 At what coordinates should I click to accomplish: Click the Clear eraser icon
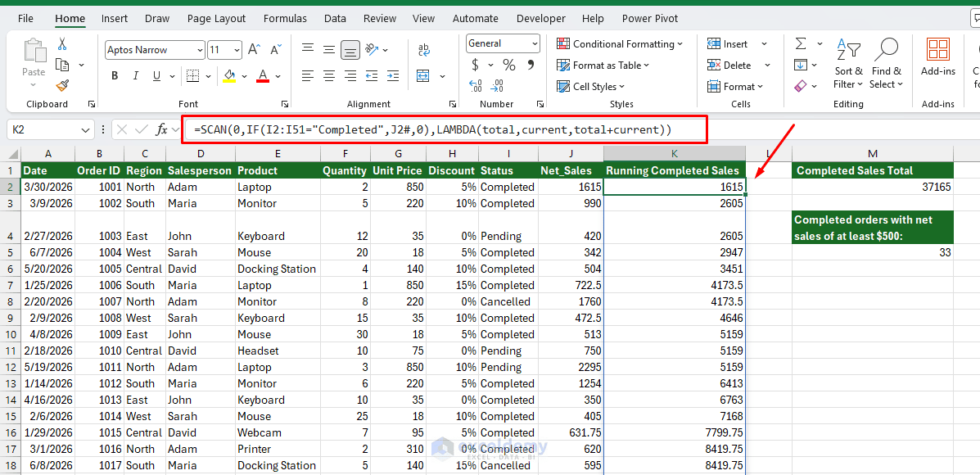tap(800, 86)
